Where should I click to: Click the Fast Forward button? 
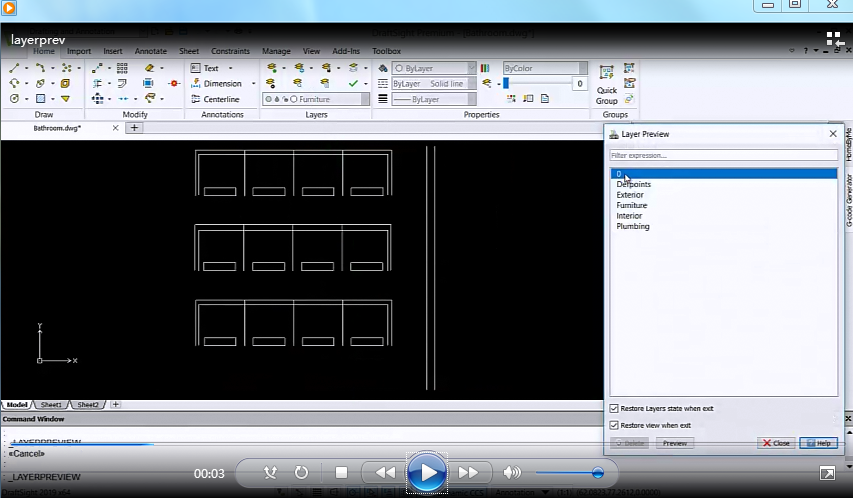click(x=468, y=472)
